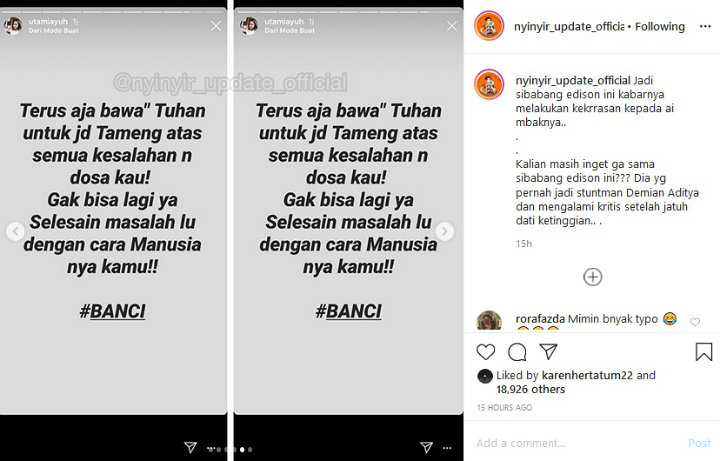The image size is (720, 461).
Task: Open nyinyir_update_official profile from header
Action: pos(568,27)
